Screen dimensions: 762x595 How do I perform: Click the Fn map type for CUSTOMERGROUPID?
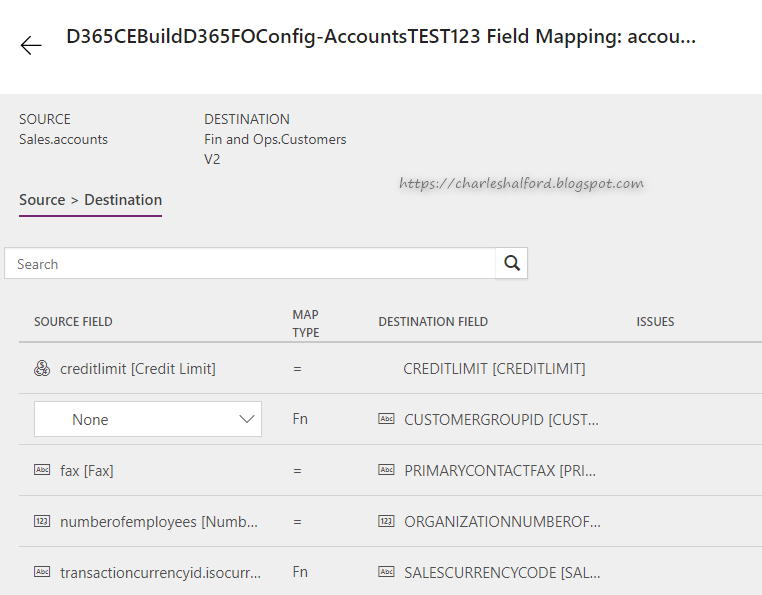point(300,419)
